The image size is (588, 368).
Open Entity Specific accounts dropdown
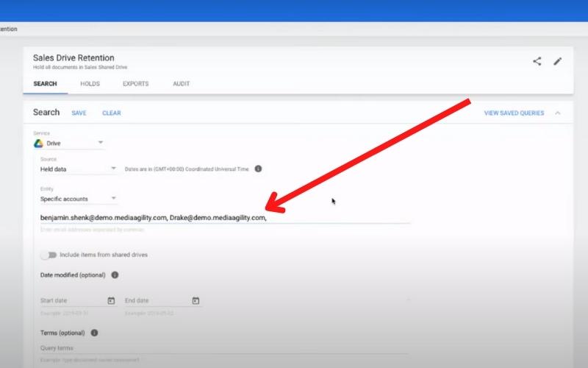[79, 199]
